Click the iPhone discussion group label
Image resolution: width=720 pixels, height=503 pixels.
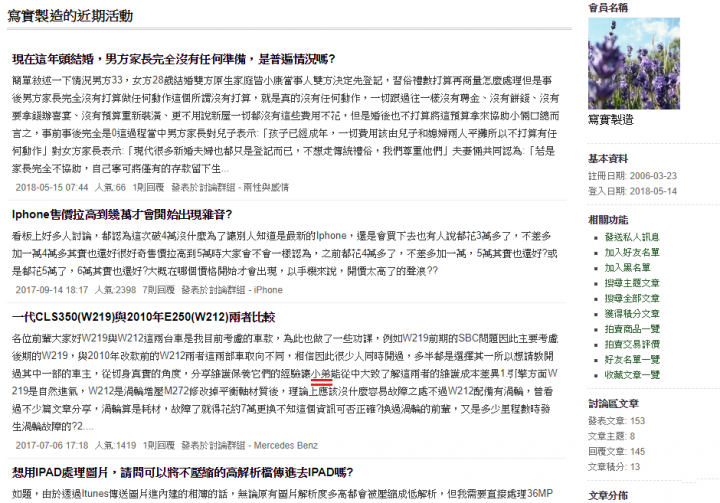pos(268,290)
